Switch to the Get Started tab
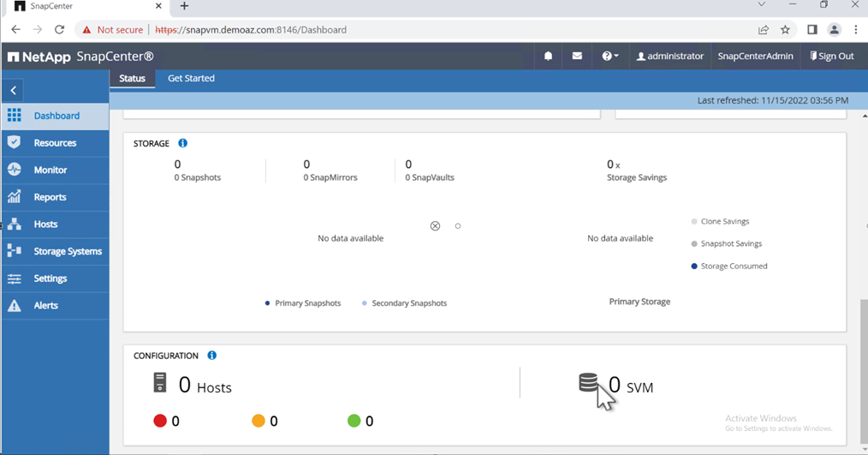 [x=191, y=78]
